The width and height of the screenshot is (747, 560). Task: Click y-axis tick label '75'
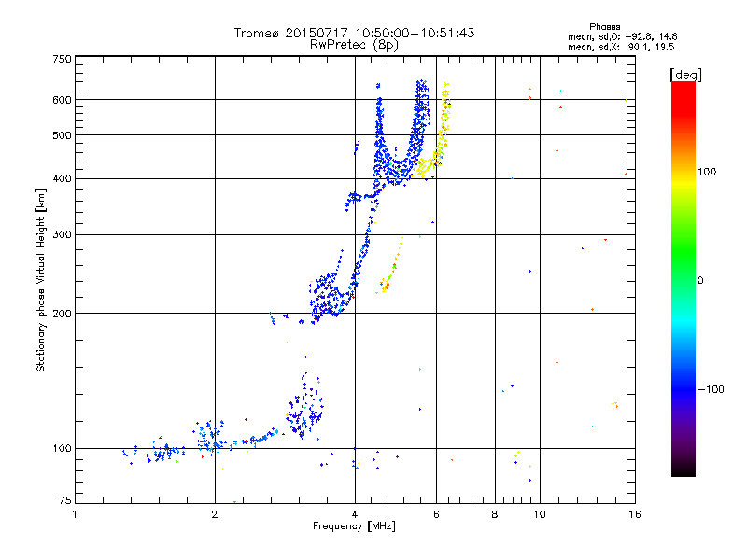(65, 500)
